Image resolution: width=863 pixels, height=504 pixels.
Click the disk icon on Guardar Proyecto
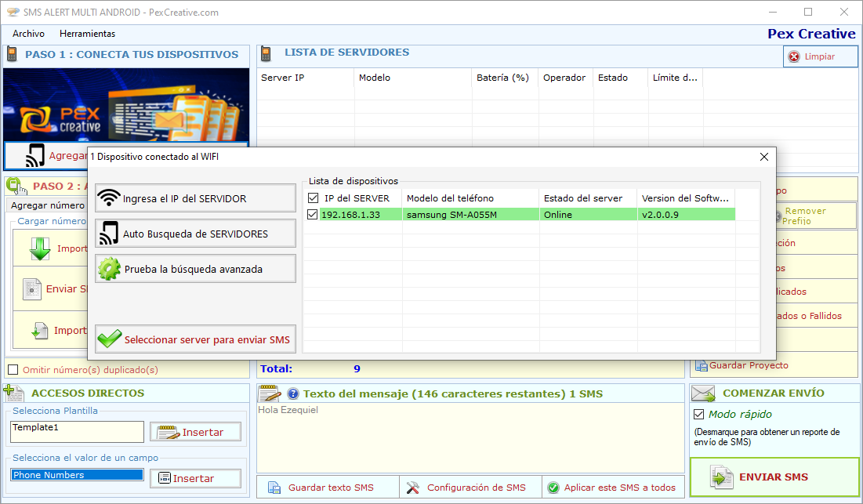[702, 365]
